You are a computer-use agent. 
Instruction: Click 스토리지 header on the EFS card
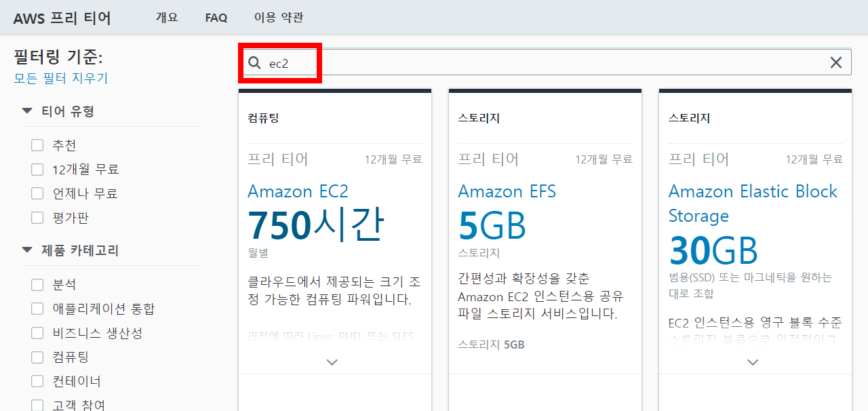479,118
